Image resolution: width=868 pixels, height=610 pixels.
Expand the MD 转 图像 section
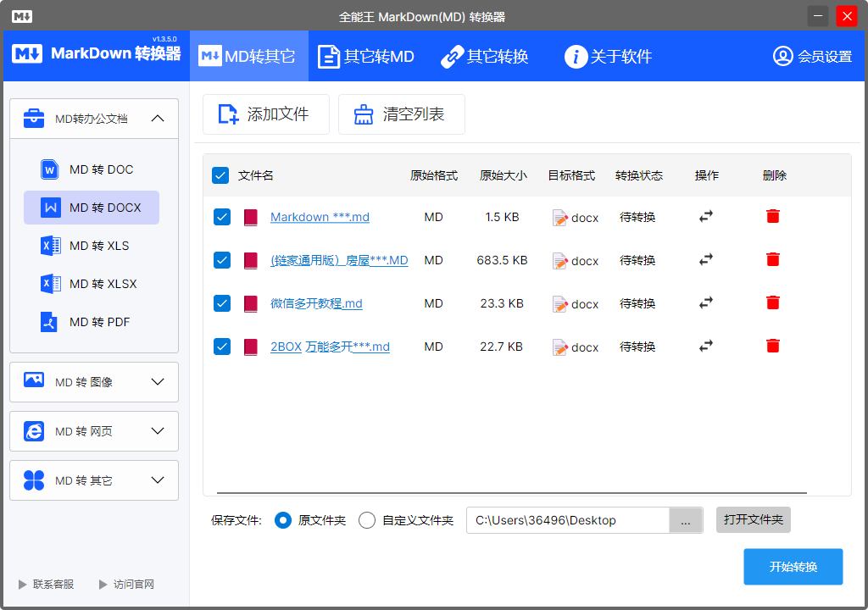(x=94, y=382)
